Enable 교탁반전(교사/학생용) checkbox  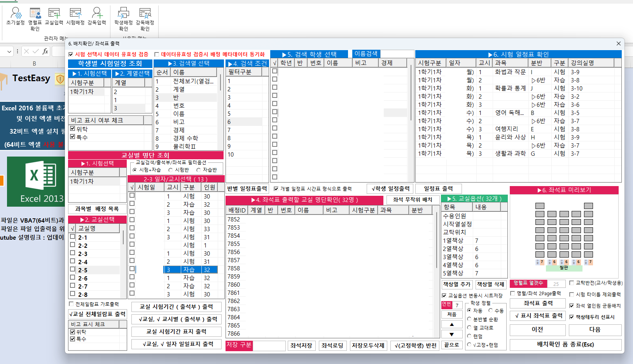tap(572, 283)
